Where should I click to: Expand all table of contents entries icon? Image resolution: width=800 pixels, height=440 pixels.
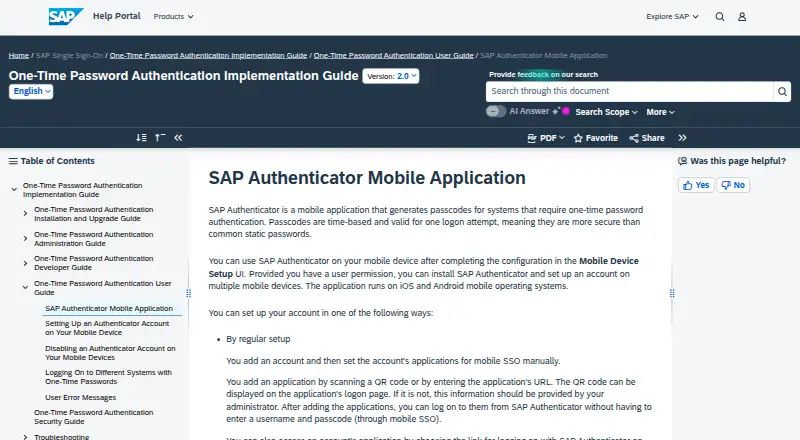[x=141, y=138]
